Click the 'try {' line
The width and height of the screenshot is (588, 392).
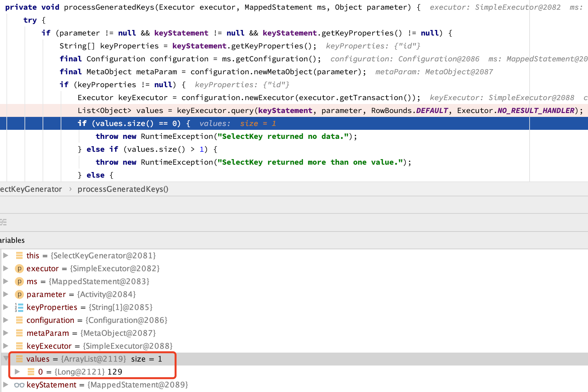point(35,20)
